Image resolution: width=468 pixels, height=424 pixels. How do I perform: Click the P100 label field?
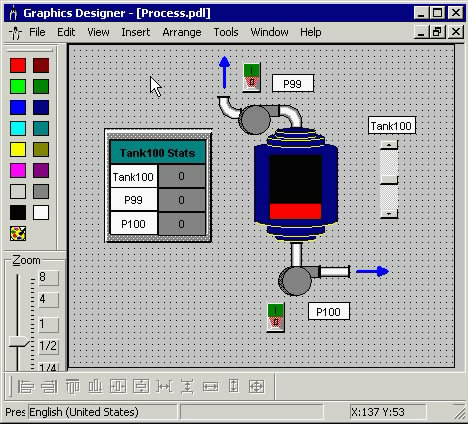point(329,312)
